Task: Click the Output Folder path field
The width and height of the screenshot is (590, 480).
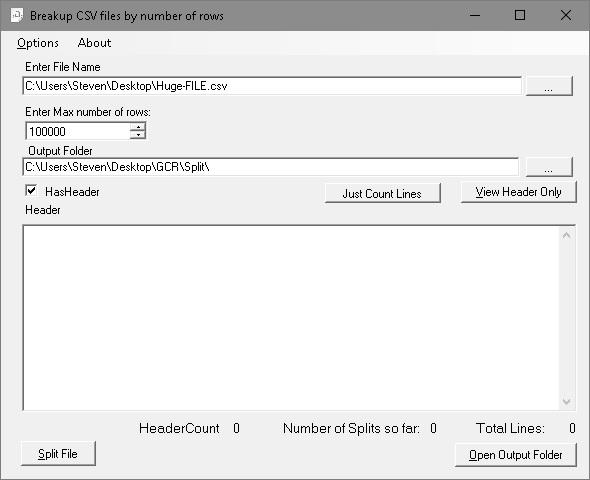Action: (271, 167)
